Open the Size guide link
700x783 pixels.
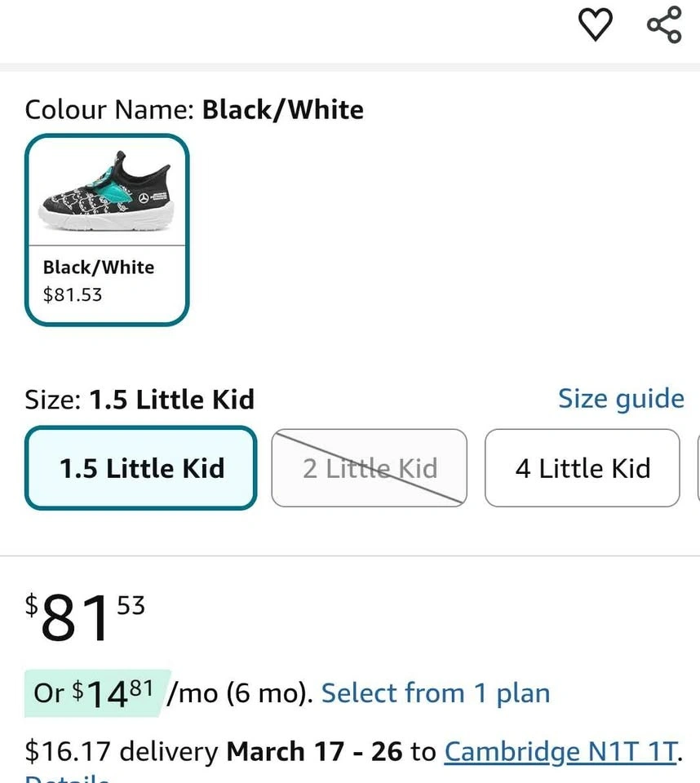621,399
